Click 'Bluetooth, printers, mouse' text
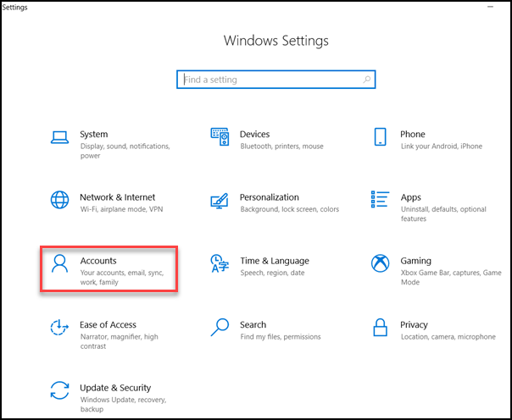512x420 pixels. 281,146
